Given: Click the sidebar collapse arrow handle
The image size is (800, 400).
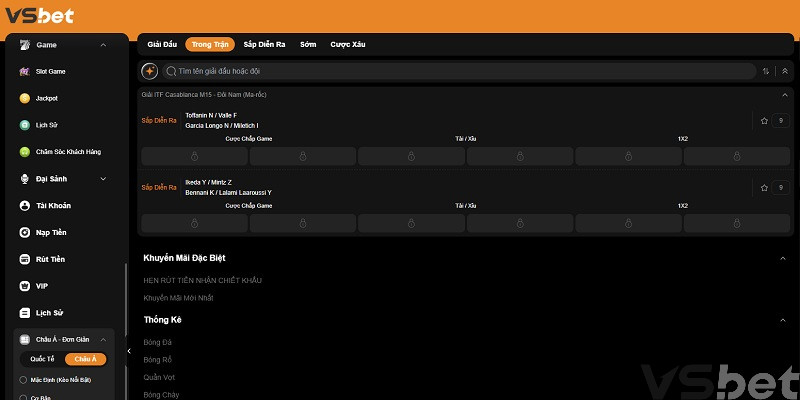Looking at the screenshot, I should pos(129,351).
